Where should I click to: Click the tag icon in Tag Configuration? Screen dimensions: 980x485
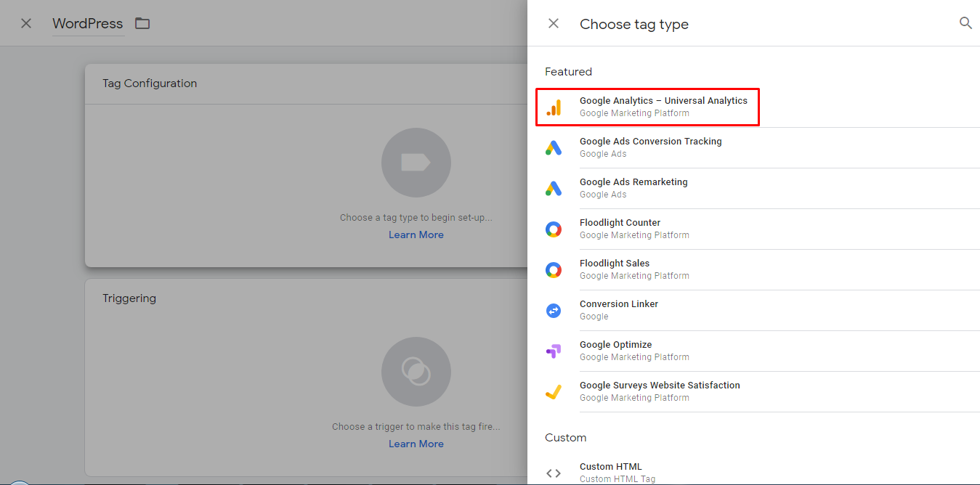point(416,163)
